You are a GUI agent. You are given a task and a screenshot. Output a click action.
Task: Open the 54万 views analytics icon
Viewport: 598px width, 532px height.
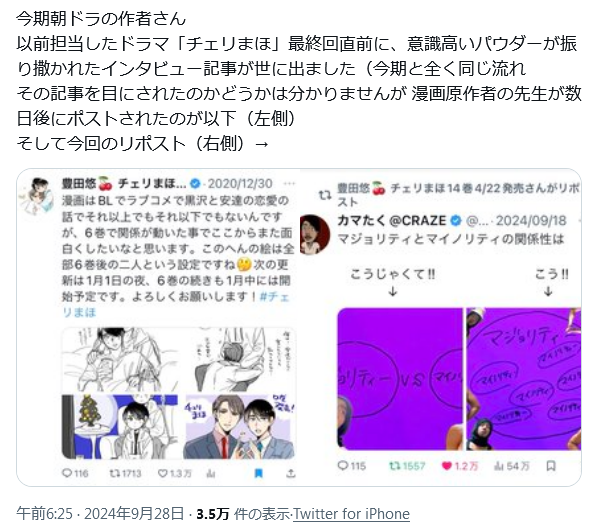point(498,466)
